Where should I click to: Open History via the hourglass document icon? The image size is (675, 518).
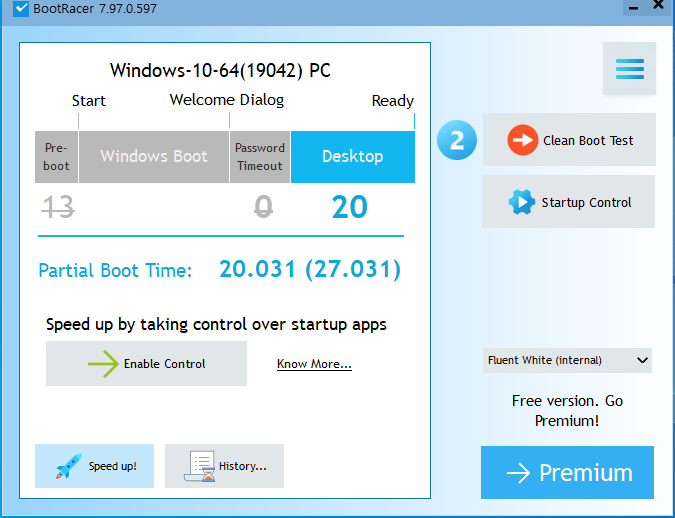tap(204, 466)
